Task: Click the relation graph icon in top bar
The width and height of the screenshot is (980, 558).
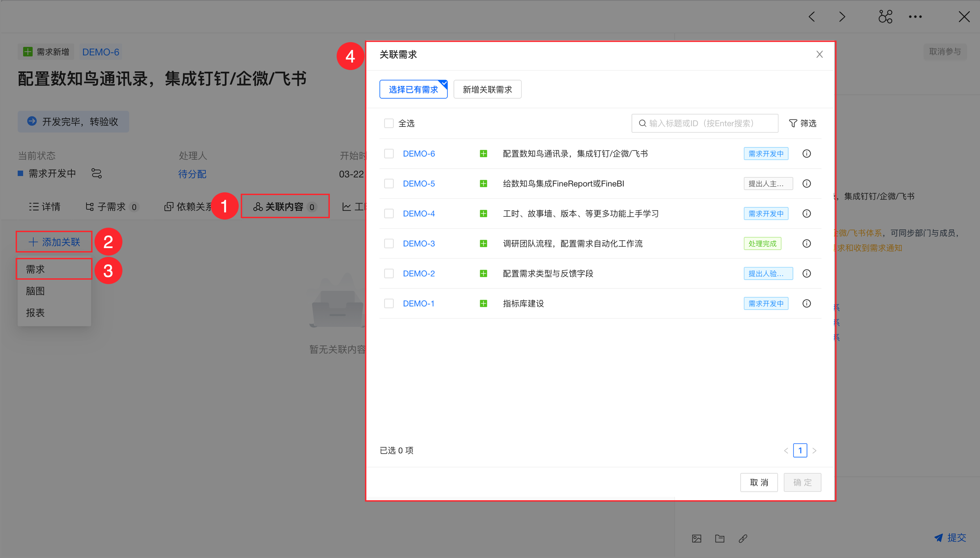Action: [x=885, y=16]
